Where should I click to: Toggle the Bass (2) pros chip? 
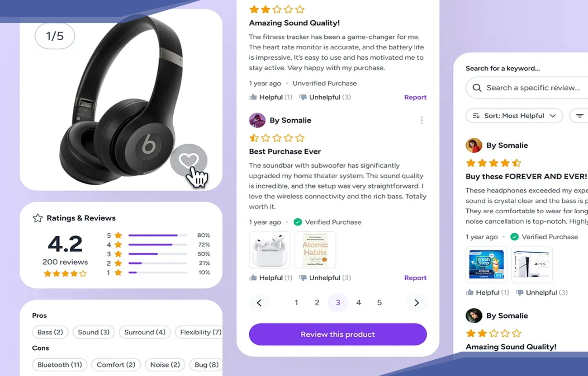(50, 332)
